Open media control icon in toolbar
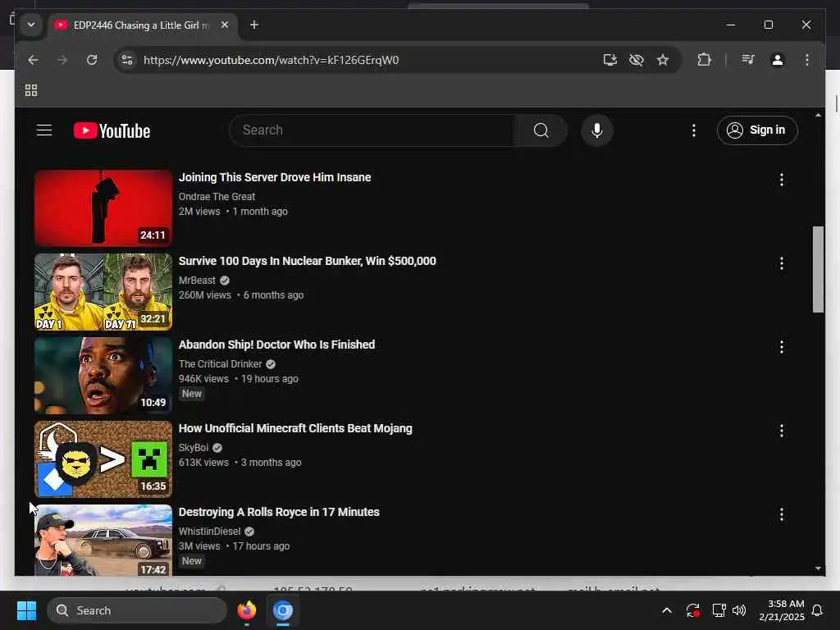 [x=748, y=60]
